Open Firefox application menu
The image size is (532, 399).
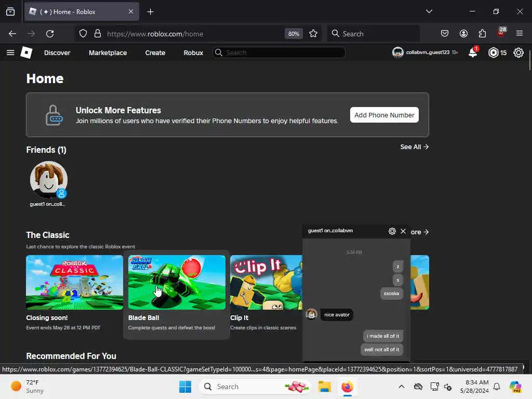pyautogui.click(x=520, y=34)
